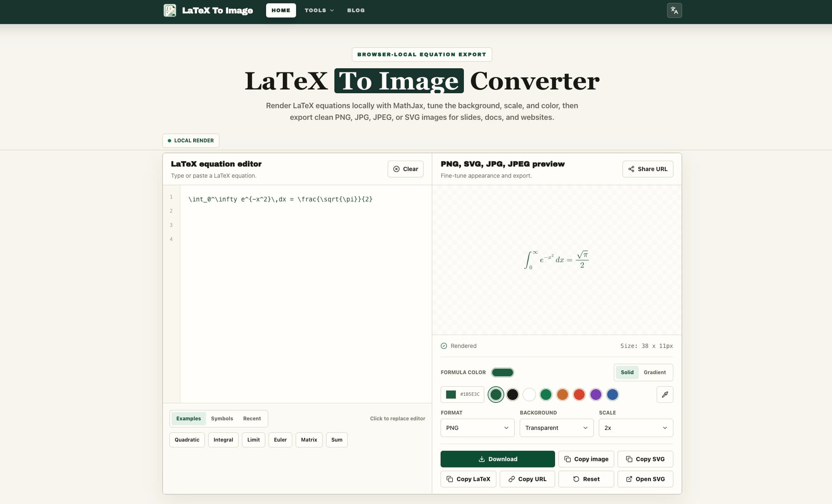Reset the preview settings

coord(586,479)
